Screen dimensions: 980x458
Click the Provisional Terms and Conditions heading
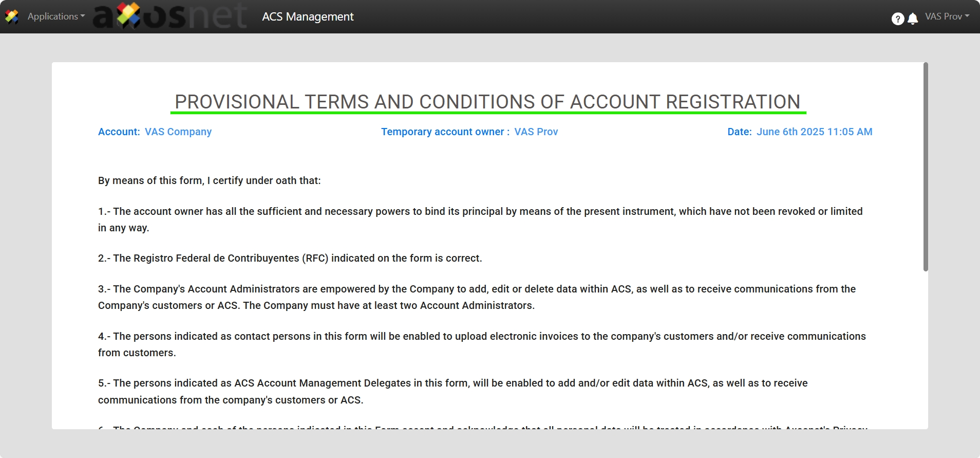pyautogui.click(x=487, y=102)
